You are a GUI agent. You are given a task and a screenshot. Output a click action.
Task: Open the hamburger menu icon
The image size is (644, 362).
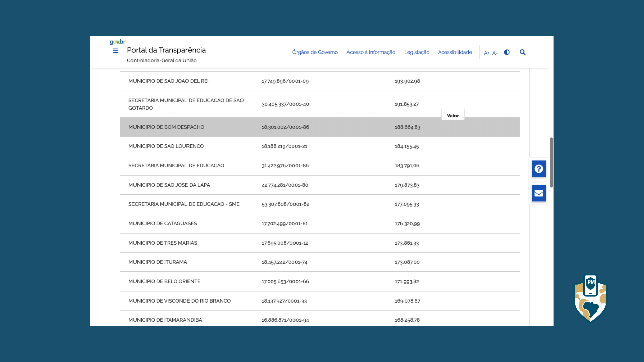(115, 51)
